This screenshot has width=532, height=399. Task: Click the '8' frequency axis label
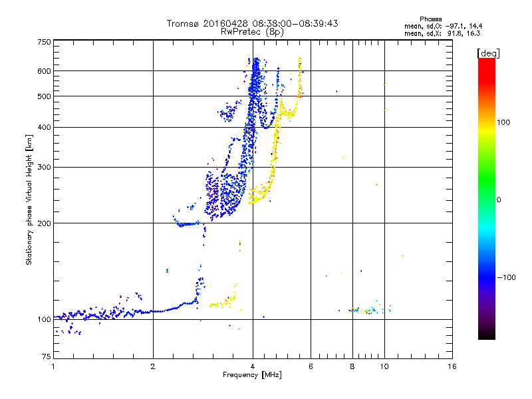point(352,366)
